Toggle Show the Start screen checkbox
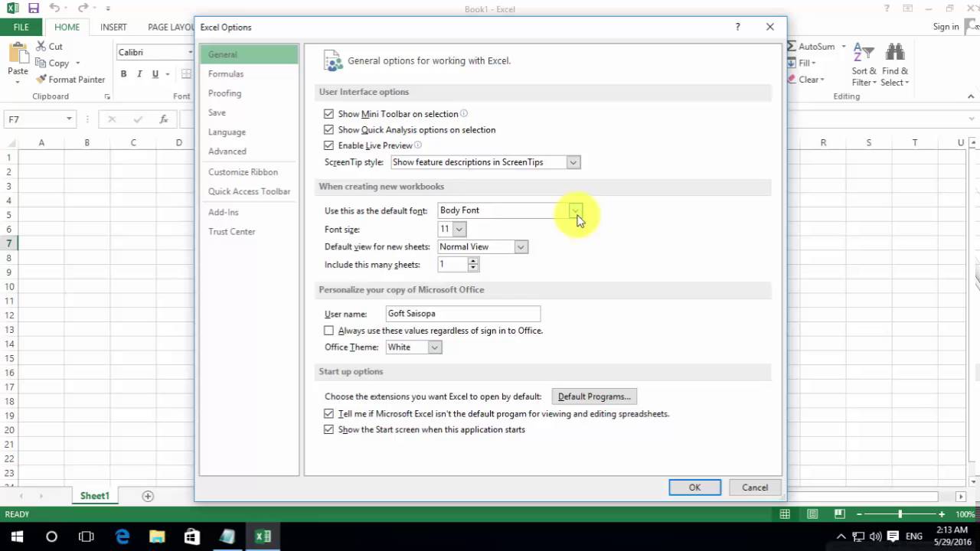The height and width of the screenshot is (551, 980). [x=329, y=429]
